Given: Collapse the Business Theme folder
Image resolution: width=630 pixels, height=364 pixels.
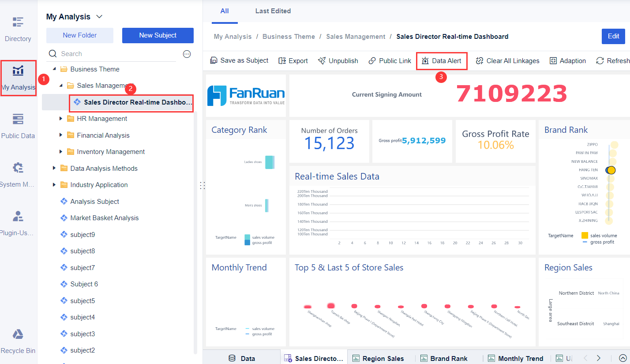Looking at the screenshot, I should pyautogui.click(x=54, y=69).
